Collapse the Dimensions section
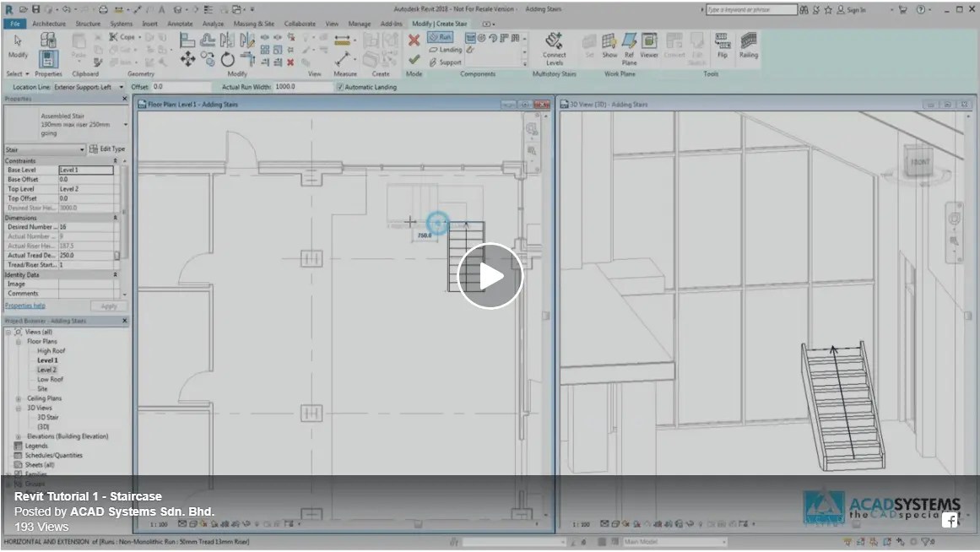Screen dimensions: 980x552 pyautogui.click(x=115, y=218)
